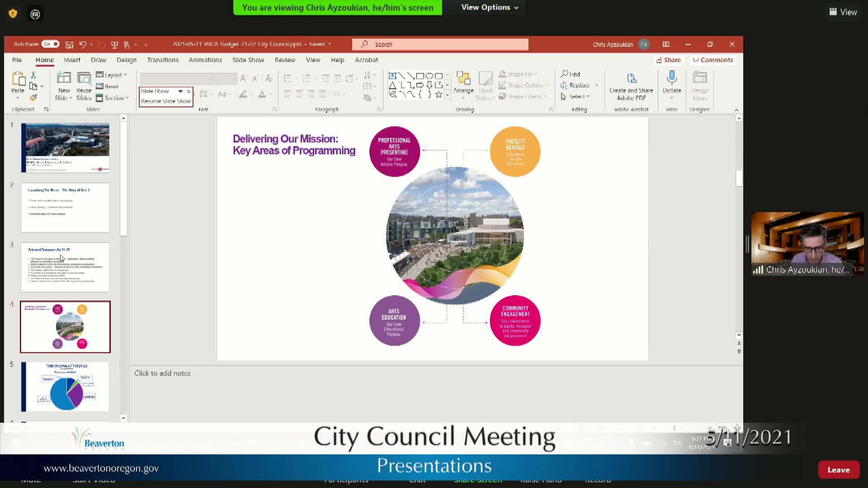Open Zoom View Options dropdown
Viewport: 868px width, 488px height.
(490, 7)
